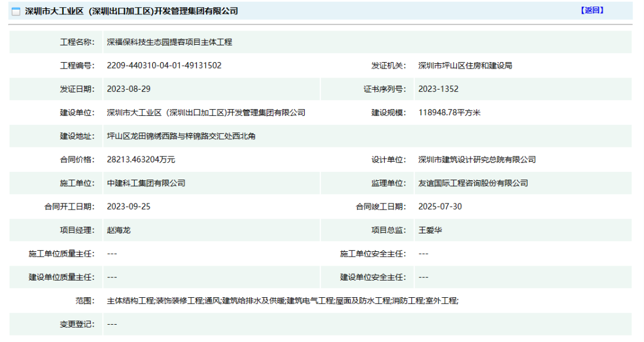The height and width of the screenshot is (342, 644).
Task: Select construction scale 118948.78平方米
Action: (x=450, y=113)
